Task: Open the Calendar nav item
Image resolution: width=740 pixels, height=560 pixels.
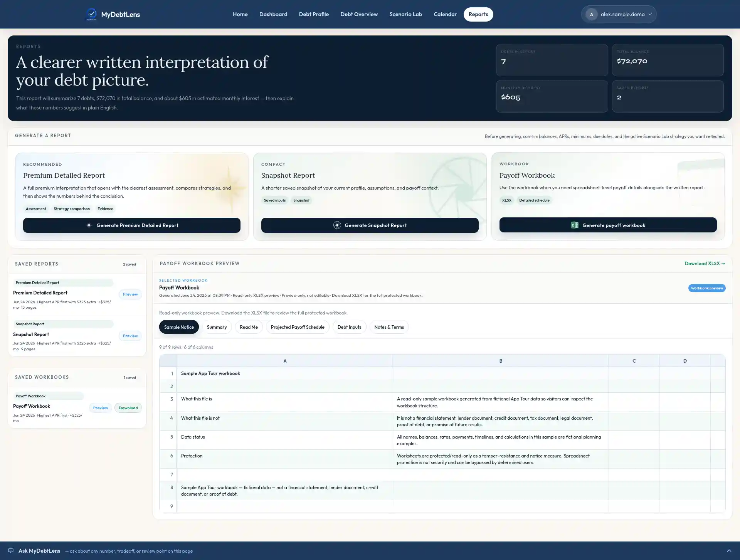Action: [x=445, y=14]
